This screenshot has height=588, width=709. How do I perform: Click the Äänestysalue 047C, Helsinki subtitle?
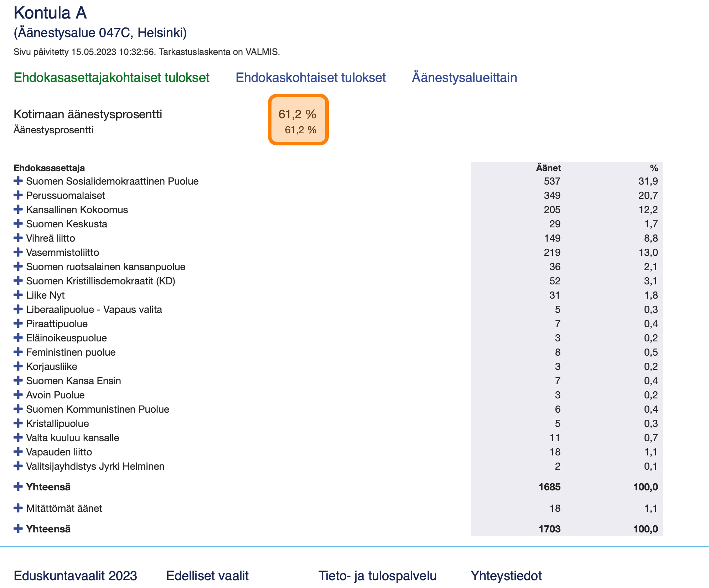click(100, 33)
